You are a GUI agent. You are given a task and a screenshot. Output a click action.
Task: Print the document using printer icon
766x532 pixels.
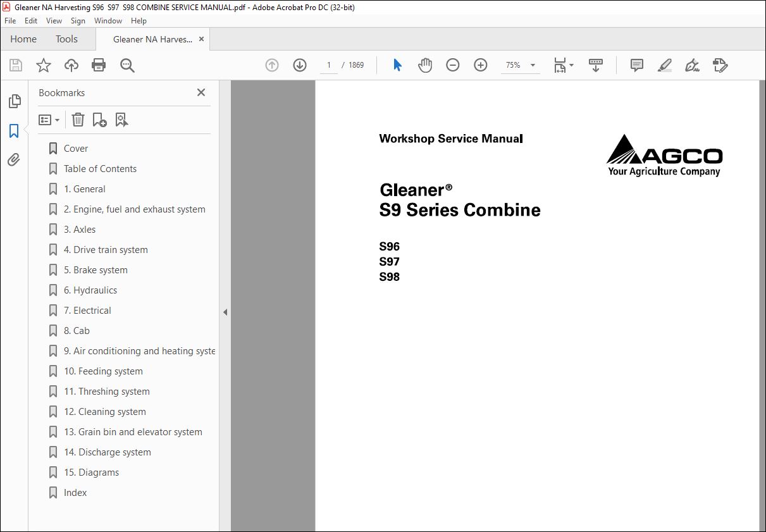click(x=99, y=65)
